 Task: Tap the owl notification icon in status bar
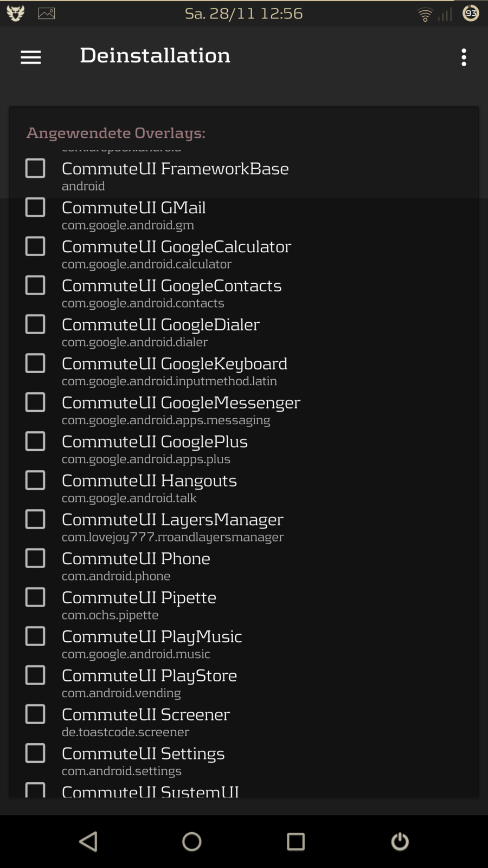click(x=16, y=14)
